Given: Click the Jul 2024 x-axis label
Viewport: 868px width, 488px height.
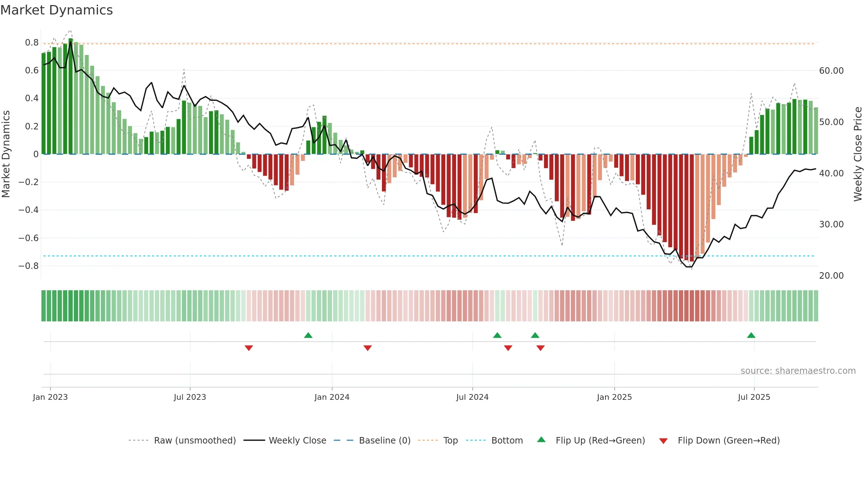Looking at the screenshot, I should click(472, 397).
